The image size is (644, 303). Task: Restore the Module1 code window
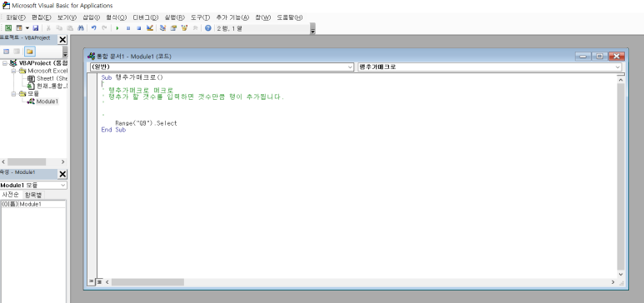(600, 57)
